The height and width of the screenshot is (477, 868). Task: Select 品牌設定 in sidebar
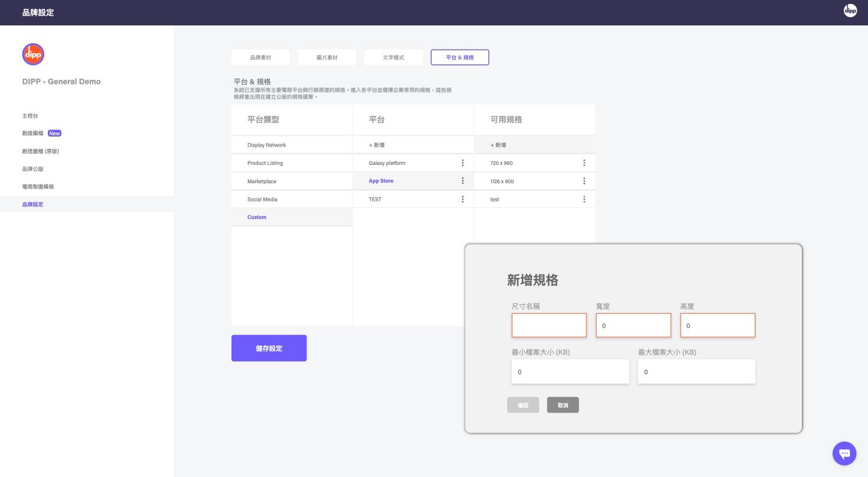pyautogui.click(x=87, y=205)
